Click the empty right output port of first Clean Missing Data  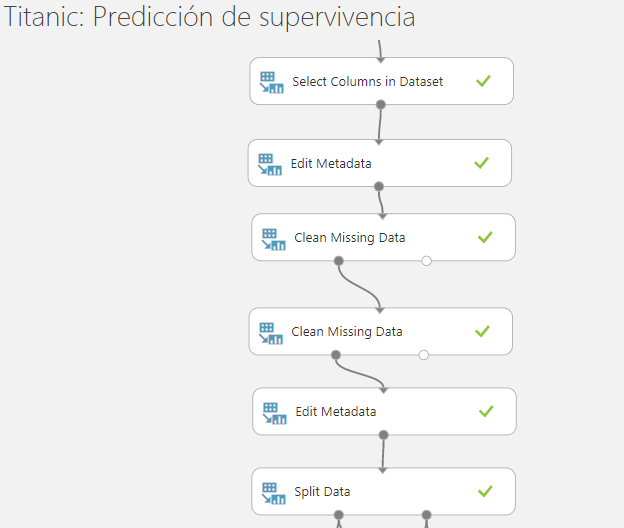[426, 261]
